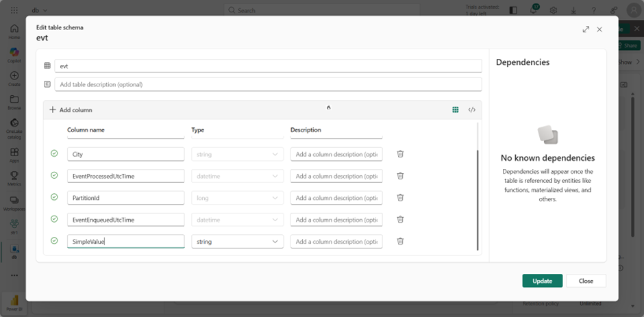
Task: Open the type dropdown for SimpleValue
Action: point(237,242)
